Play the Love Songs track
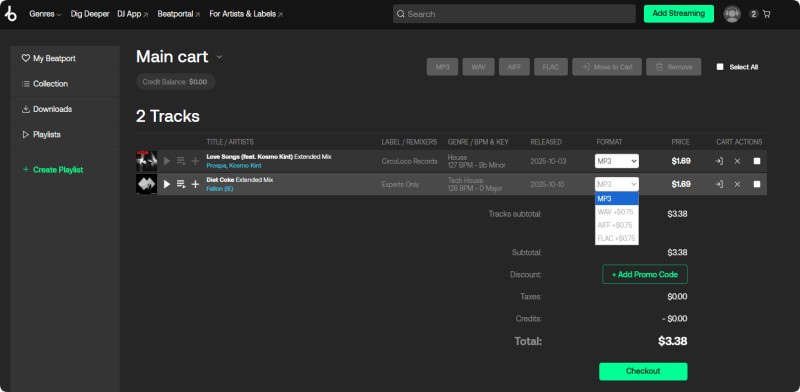The image size is (800, 392). 167,161
